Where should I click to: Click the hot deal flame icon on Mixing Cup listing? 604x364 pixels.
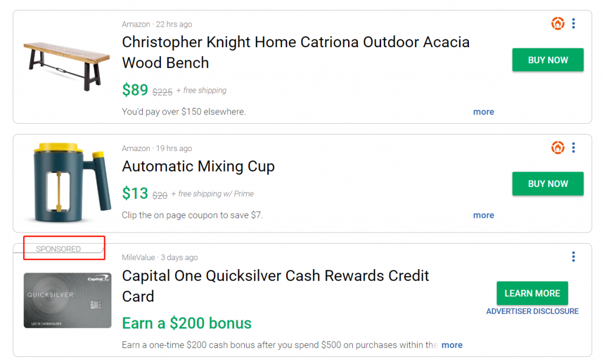click(x=557, y=147)
